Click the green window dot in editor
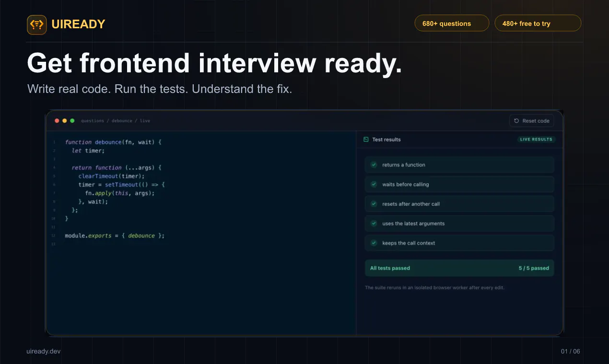The width and height of the screenshot is (609, 364). tap(72, 121)
